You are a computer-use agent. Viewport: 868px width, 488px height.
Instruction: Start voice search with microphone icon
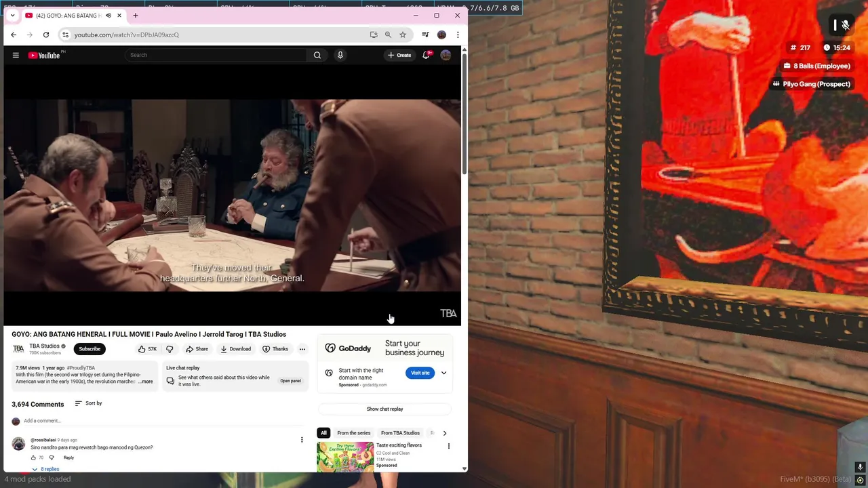coord(340,55)
